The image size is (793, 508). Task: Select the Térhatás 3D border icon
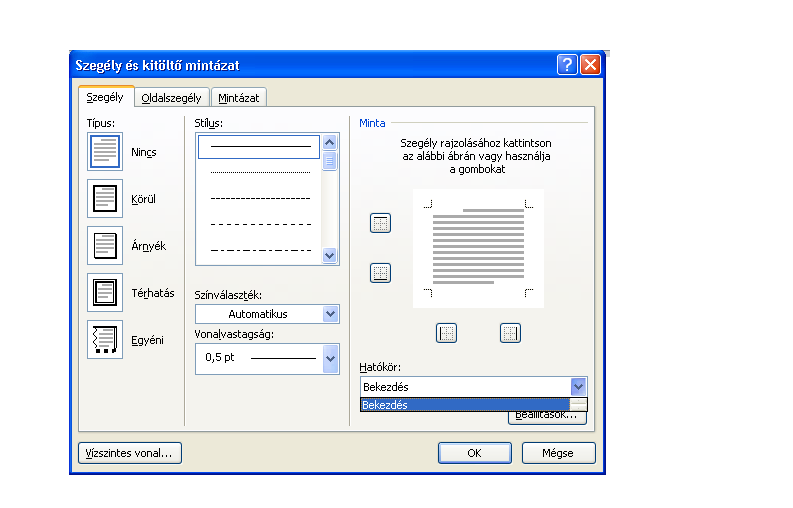coord(105,292)
